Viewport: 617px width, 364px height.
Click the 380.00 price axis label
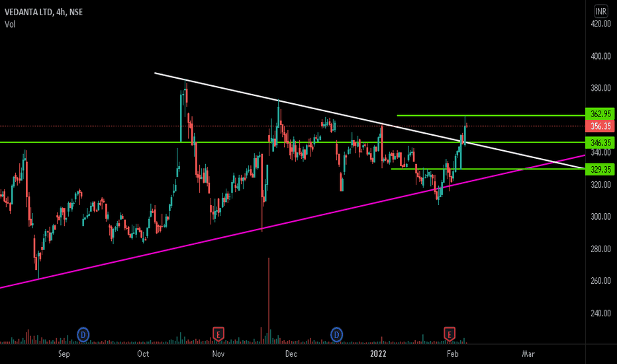tap(600, 88)
